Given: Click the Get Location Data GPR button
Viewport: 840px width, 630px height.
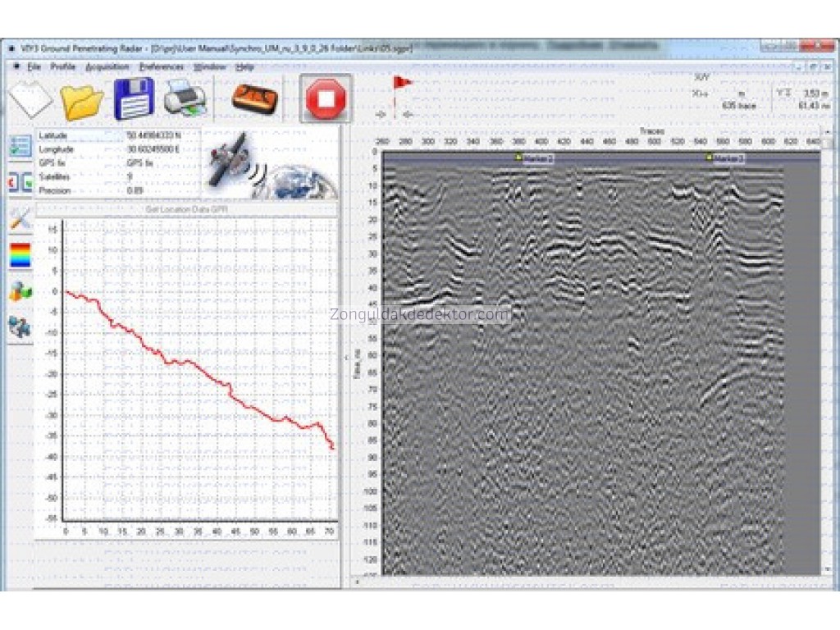Looking at the screenshot, I should pos(186,209).
